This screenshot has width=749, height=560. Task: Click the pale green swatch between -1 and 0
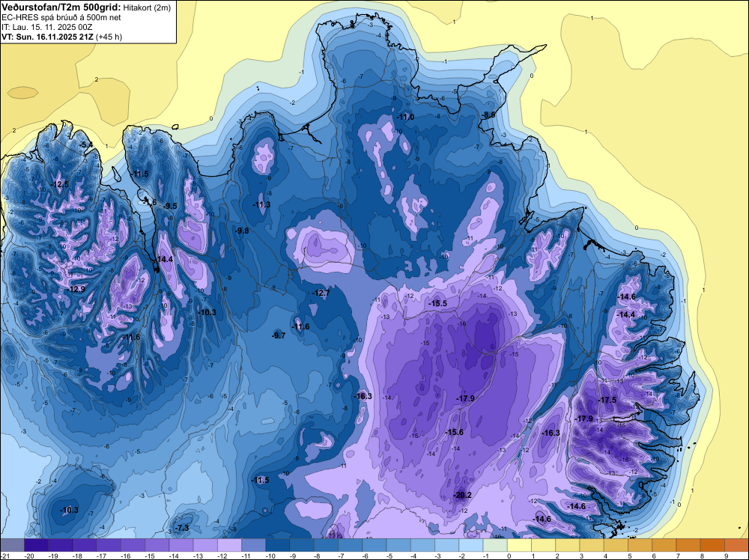495,545
